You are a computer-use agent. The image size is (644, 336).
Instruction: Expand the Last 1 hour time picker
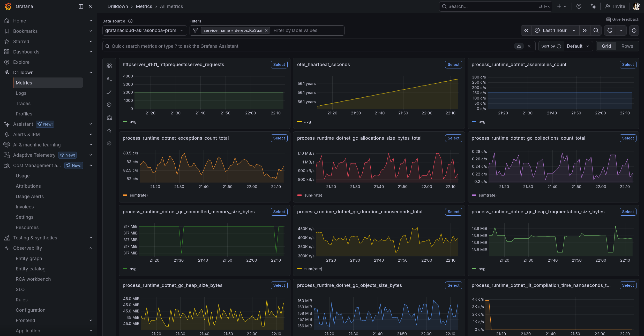[x=555, y=30]
